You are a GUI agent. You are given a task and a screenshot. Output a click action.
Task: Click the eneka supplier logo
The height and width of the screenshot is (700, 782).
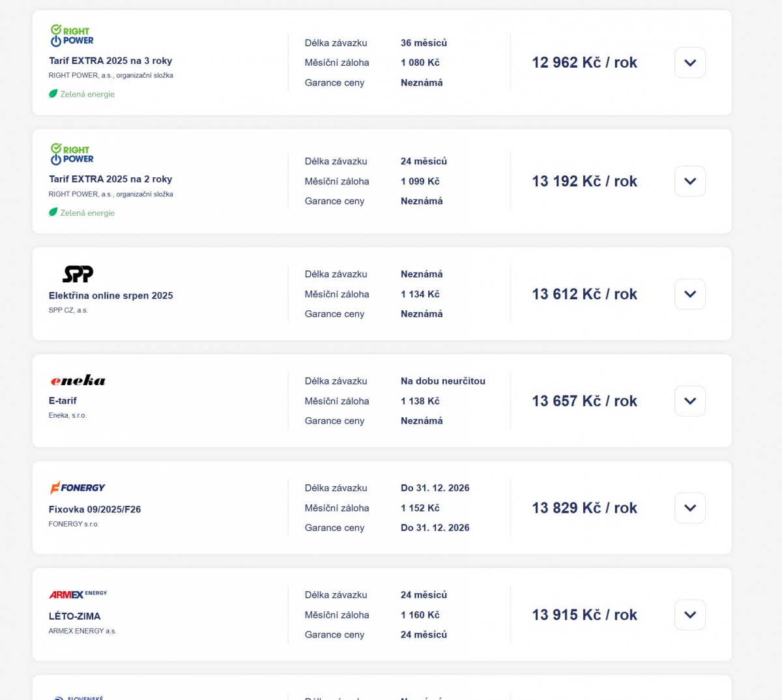[x=78, y=381]
